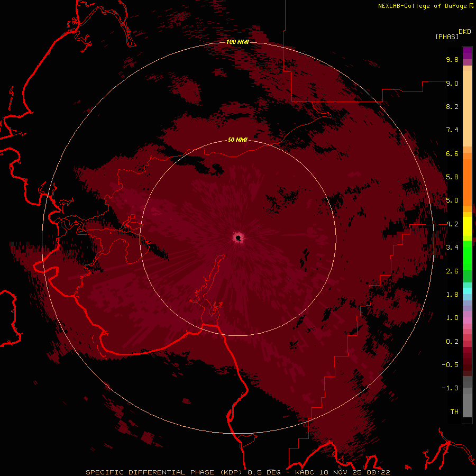Click the 50 NMI range ring label
This screenshot has width=476, height=476.
[x=237, y=140]
